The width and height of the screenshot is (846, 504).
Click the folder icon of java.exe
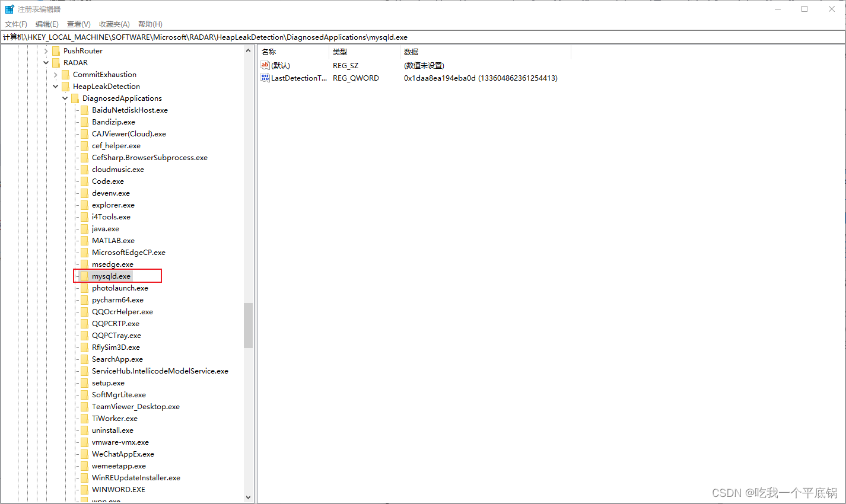point(85,229)
